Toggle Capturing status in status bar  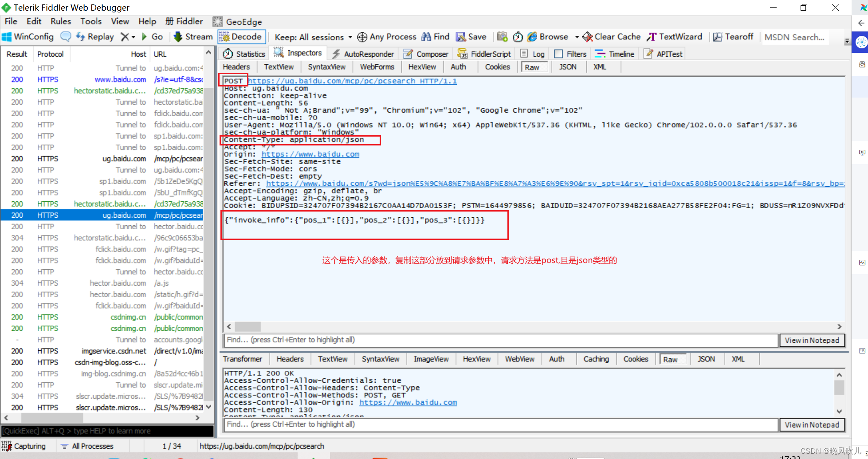click(24, 446)
